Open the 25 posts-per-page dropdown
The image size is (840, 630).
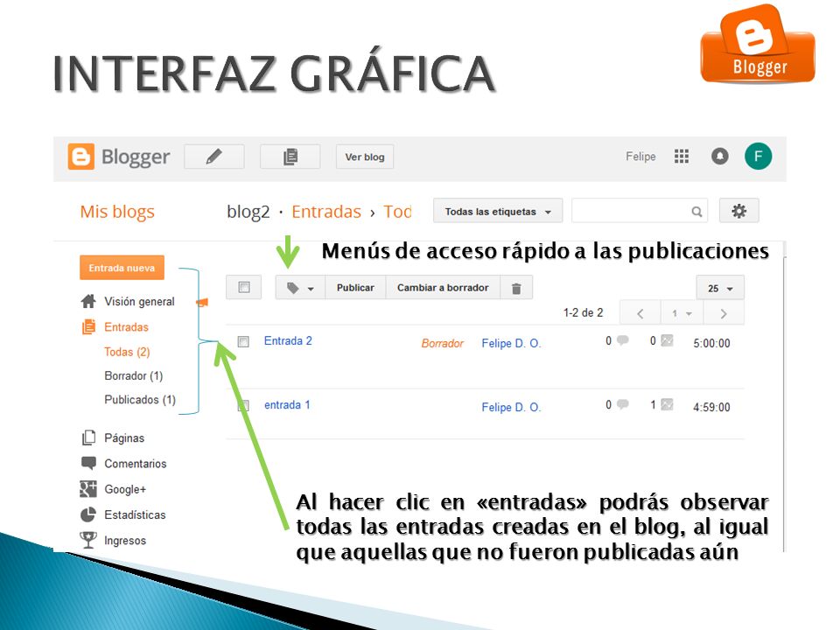pyautogui.click(x=720, y=288)
